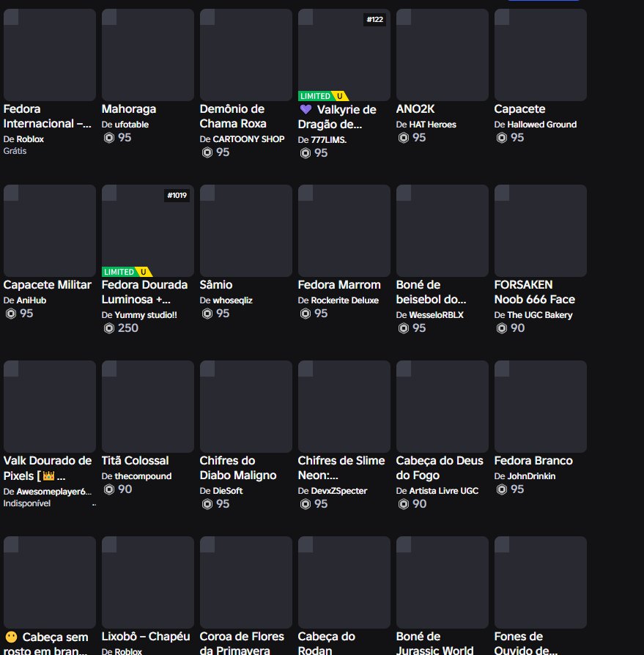This screenshot has height=655, width=644.
Task: Visit creator The UGC Bakery
Action: click(540, 315)
